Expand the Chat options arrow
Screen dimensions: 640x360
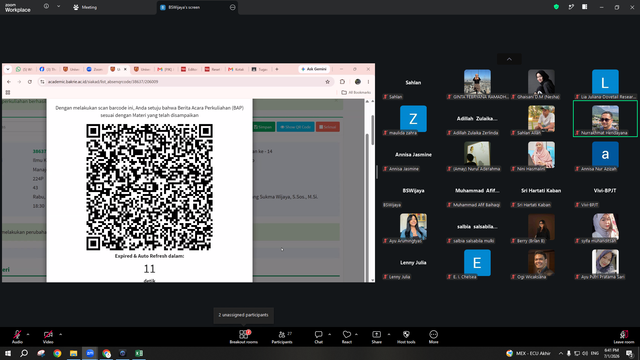(x=329, y=334)
